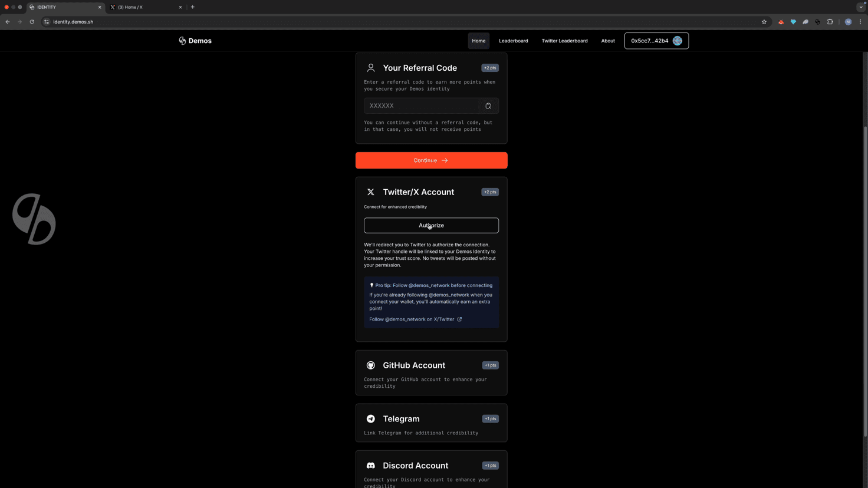The width and height of the screenshot is (868, 488).
Task: Follow @demos_network on X/Twitter link
Action: 411,319
